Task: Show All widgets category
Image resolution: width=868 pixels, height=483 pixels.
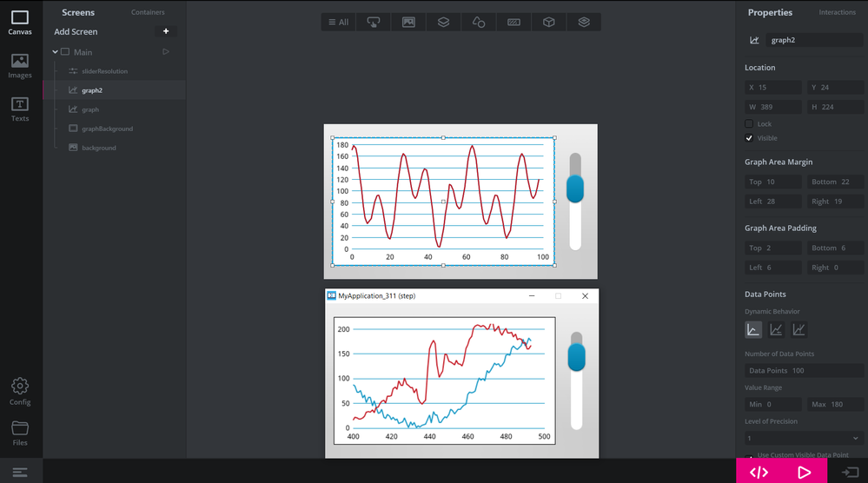Action: 338,22
